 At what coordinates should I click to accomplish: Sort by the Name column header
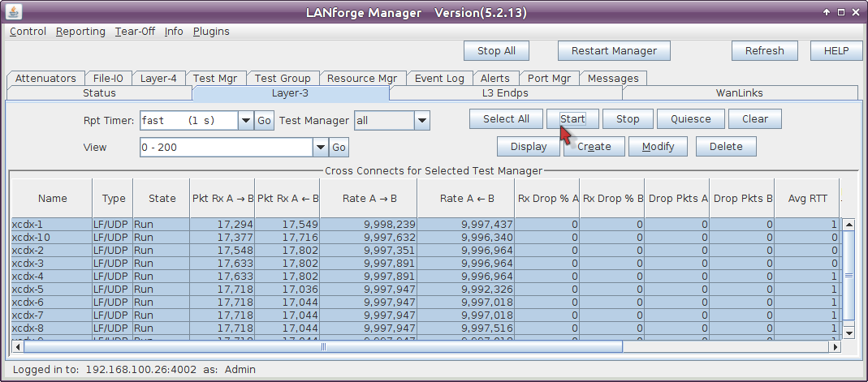[52, 199]
